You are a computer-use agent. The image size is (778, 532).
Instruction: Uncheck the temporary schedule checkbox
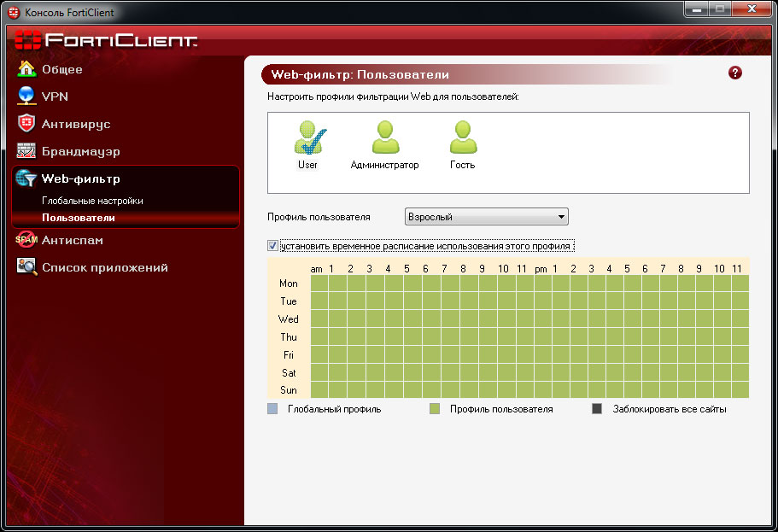pos(272,245)
